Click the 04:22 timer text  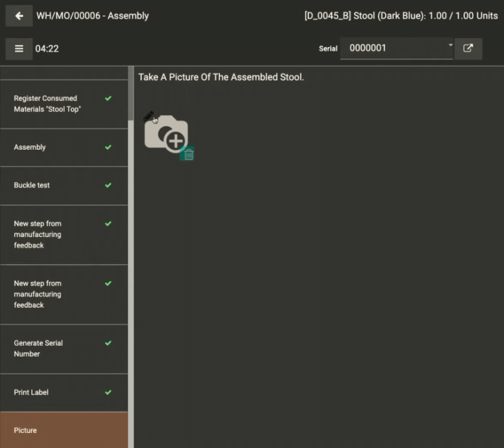(x=47, y=49)
